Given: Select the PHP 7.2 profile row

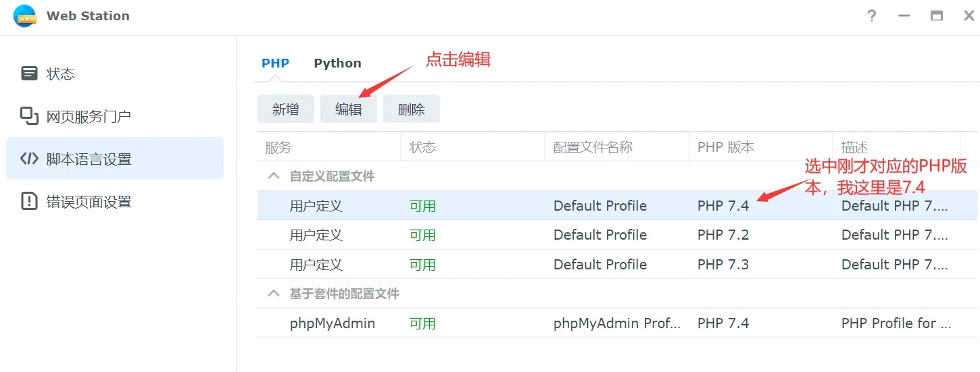Looking at the screenshot, I should point(617,235).
